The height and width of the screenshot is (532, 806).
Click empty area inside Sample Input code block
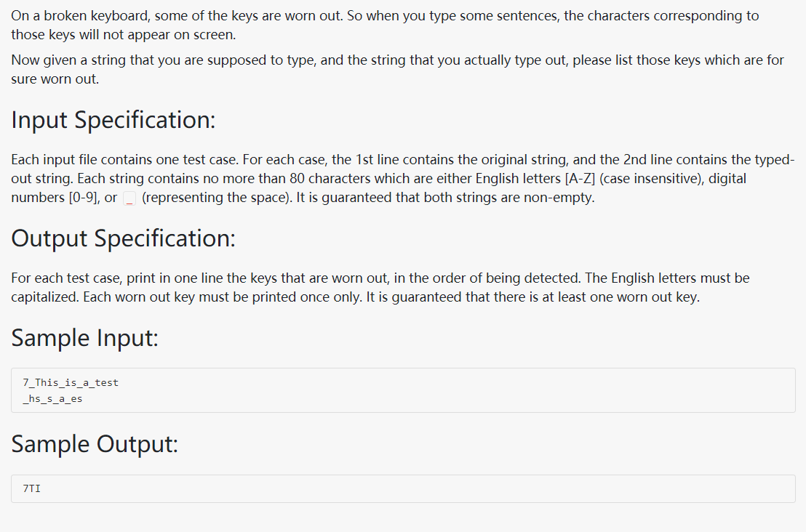(x=463, y=390)
